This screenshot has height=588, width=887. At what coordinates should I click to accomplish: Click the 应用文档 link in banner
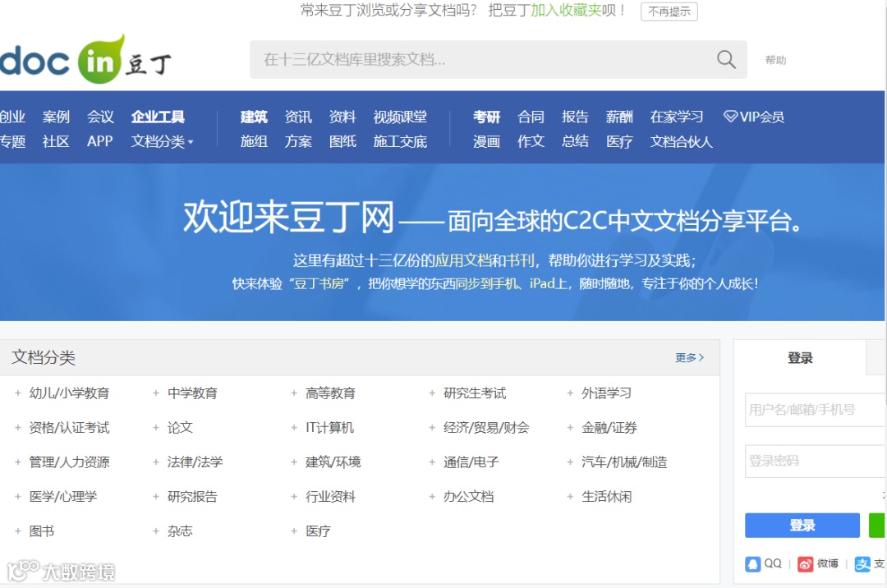point(462,260)
